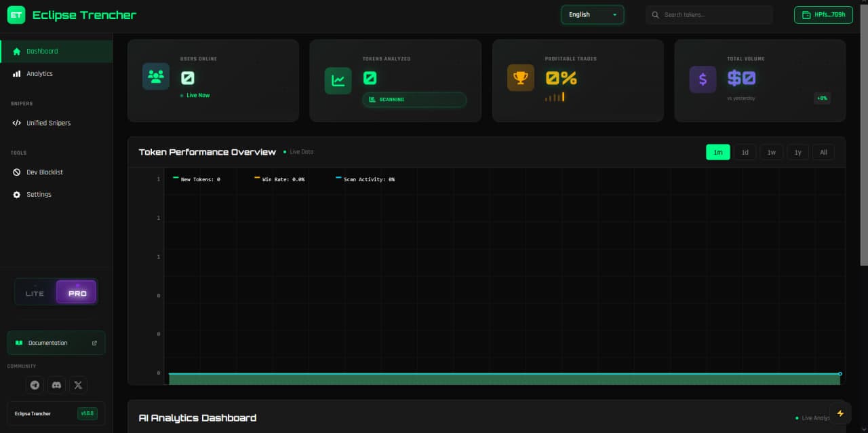Viewport: 868px width, 433px height.
Task: Click the Eclipse Trencher ET logo
Action: 16,15
